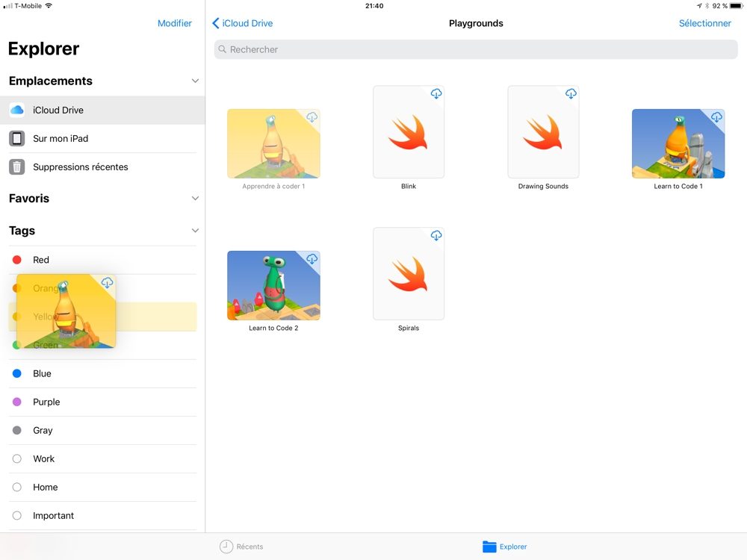Switch to the Récents tab
This screenshot has height=560, width=747.
[241, 547]
